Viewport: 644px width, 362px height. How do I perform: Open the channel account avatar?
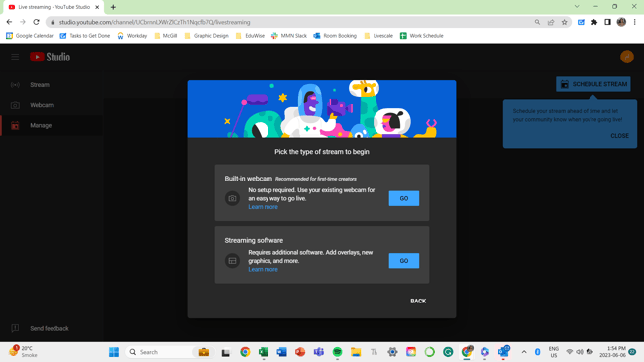pyautogui.click(x=627, y=57)
